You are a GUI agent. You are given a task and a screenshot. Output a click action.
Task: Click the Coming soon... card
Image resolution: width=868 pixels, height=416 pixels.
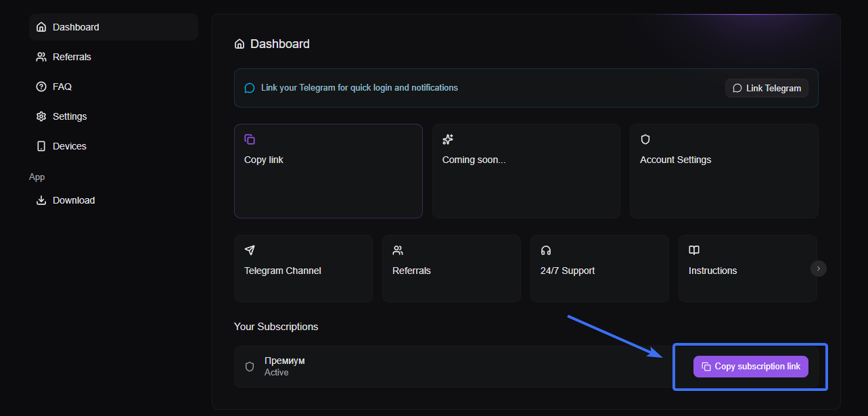pyautogui.click(x=526, y=171)
